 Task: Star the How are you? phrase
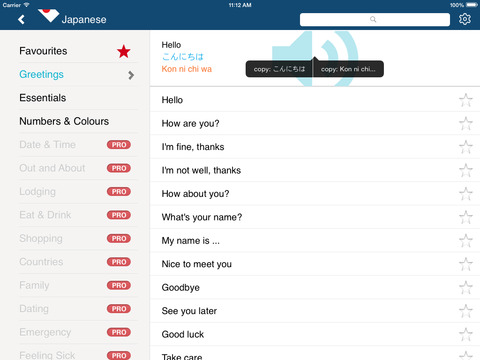coord(466,123)
